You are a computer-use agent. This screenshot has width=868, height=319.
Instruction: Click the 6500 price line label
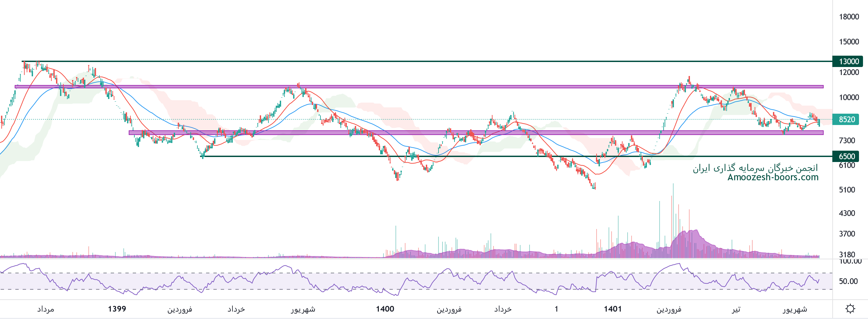coord(847,156)
